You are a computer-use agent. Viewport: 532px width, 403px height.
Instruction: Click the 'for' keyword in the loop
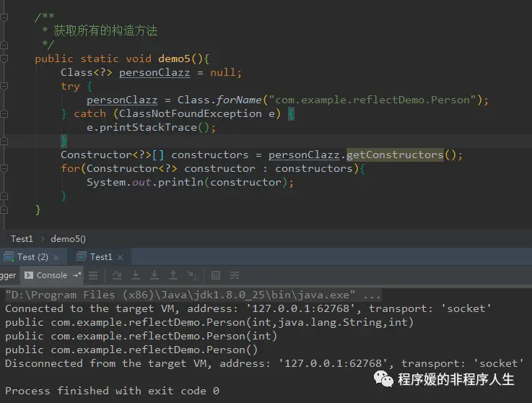(70, 168)
